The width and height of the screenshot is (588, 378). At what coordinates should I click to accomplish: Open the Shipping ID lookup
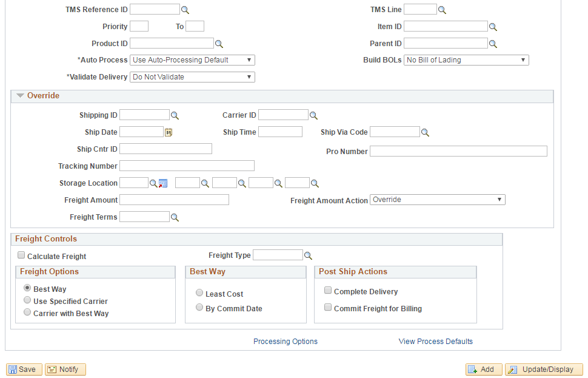[175, 115]
